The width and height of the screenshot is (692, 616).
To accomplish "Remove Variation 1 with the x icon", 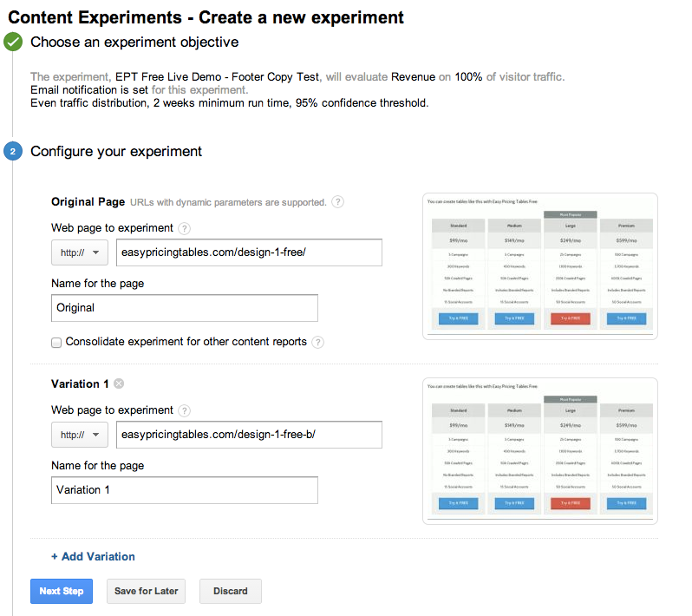I will (119, 383).
